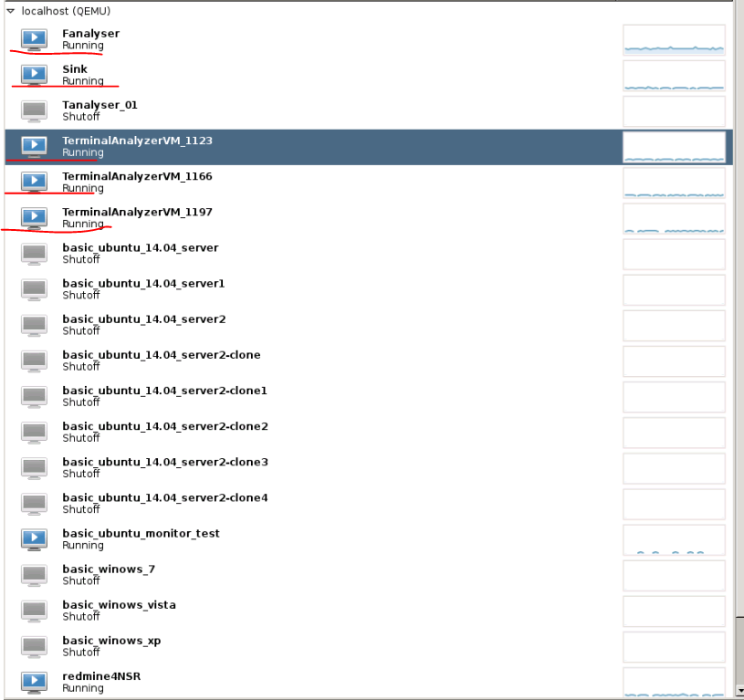Click the redmine4NSR CPU usage graph
744x700 pixels.
[x=674, y=683]
